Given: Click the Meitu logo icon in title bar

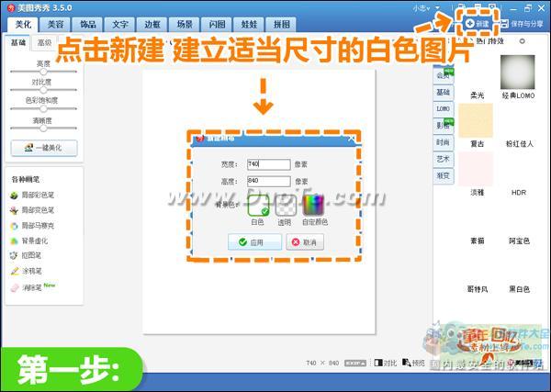Looking at the screenshot, I should point(11,7).
